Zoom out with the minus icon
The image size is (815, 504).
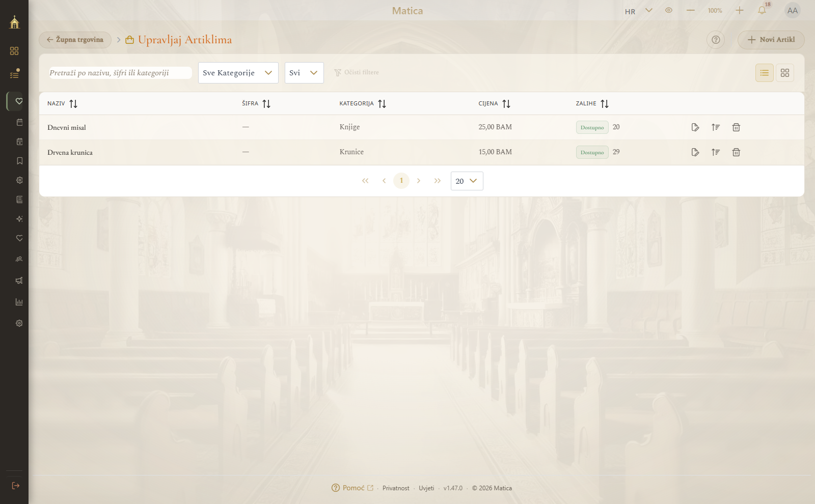[691, 10]
